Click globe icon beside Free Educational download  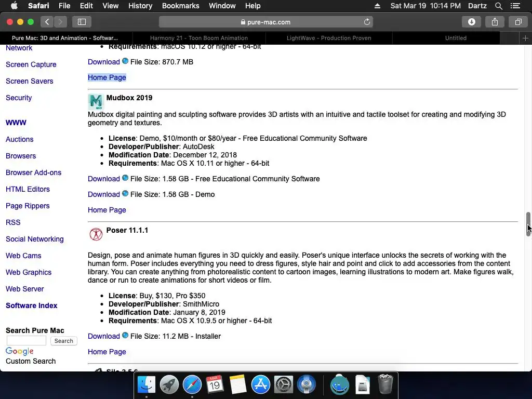125,178
